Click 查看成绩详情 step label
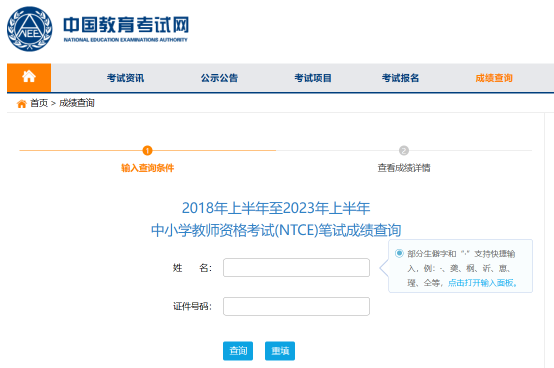Image resolution: width=554 pixels, height=368 pixels. pyautogui.click(x=404, y=168)
